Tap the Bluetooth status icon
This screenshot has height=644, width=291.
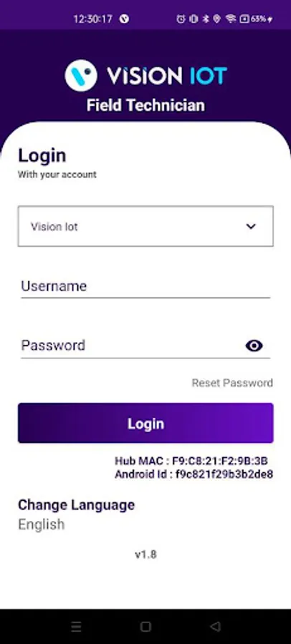(x=206, y=19)
